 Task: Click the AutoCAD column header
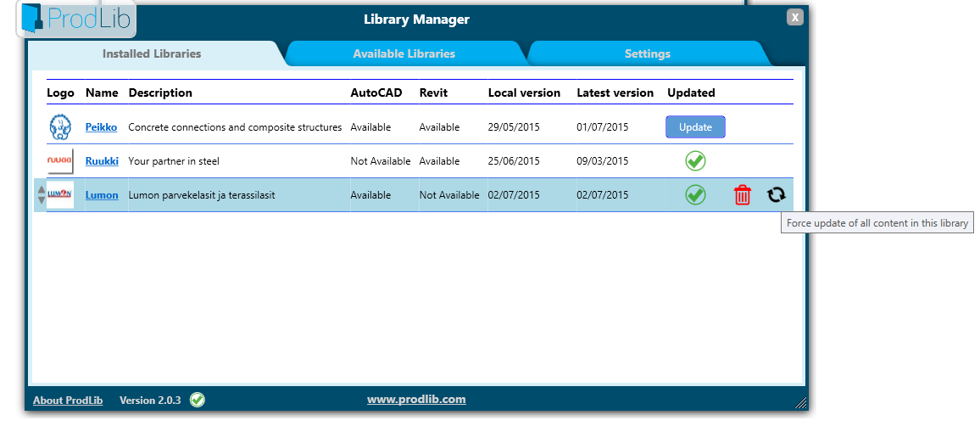click(376, 92)
